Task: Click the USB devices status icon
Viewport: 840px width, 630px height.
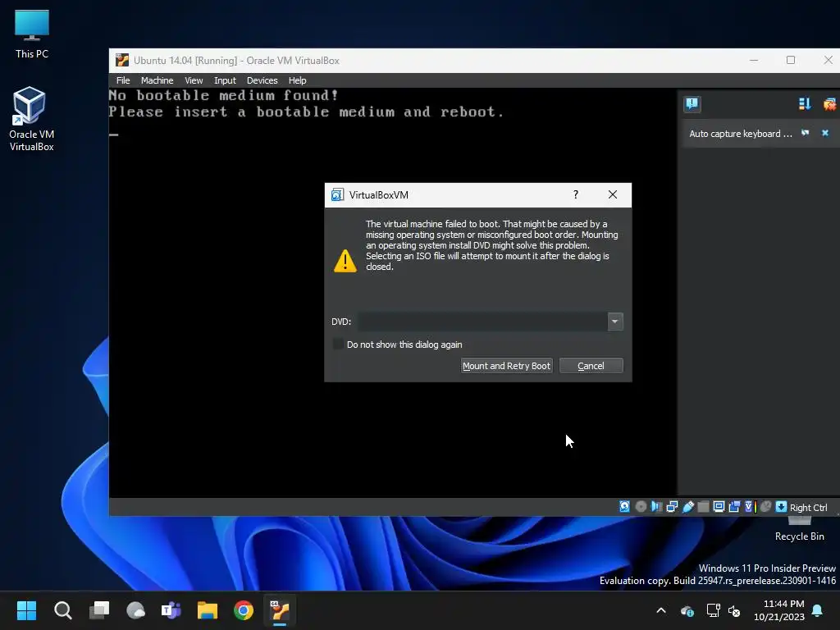Action: pyautogui.click(x=688, y=507)
